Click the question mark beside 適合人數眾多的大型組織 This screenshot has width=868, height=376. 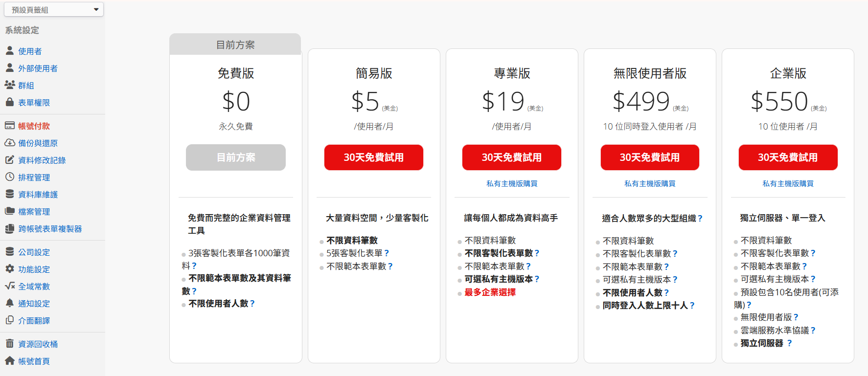pyautogui.click(x=700, y=219)
